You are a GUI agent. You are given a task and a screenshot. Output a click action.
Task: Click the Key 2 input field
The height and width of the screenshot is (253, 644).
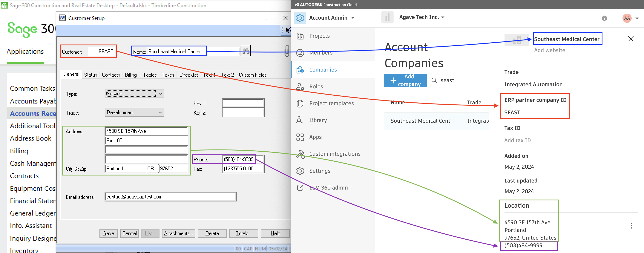pyautogui.click(x=243, y=113)
